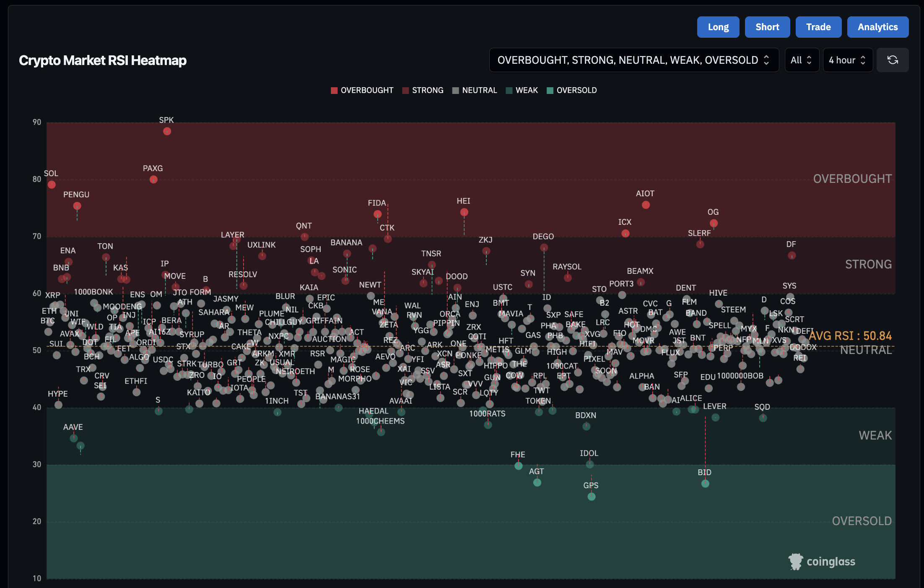The height and width of the screenshot is (588, 924).
Task: Click the AIOT data point
Action: click(646, 205)
